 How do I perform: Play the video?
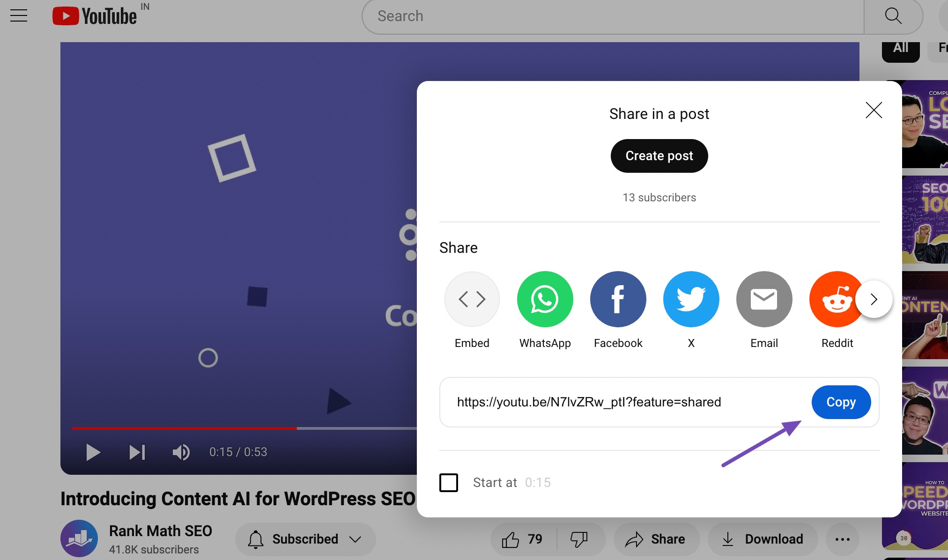pos(93,452)
